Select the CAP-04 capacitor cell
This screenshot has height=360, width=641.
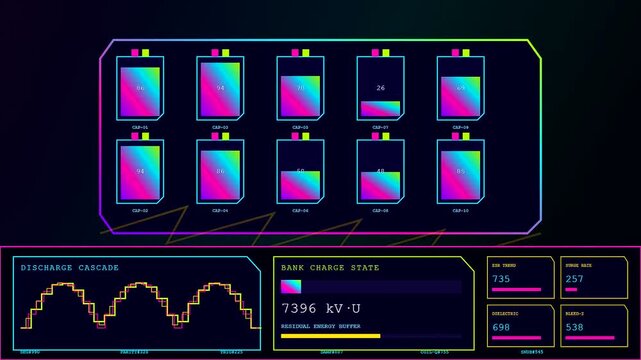point(220,172)
